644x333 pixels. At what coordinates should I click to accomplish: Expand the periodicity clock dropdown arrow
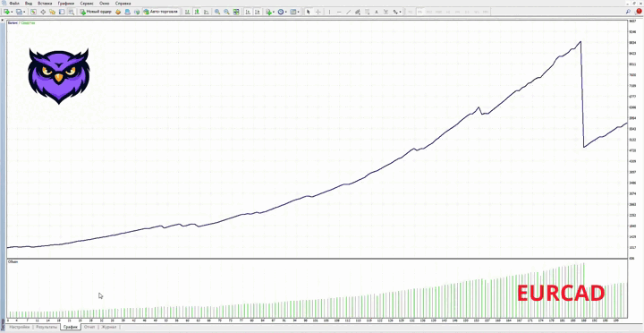(286, 12)
